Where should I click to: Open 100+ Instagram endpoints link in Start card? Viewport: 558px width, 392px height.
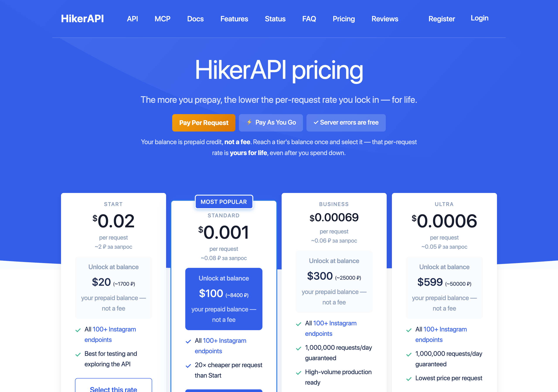[x=110, y=335]
